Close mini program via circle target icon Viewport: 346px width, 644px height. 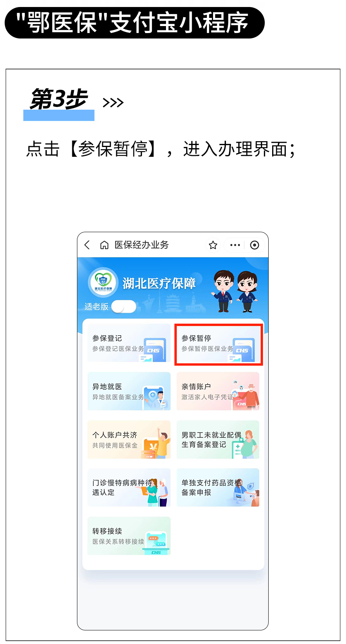[x=255, y=245]
